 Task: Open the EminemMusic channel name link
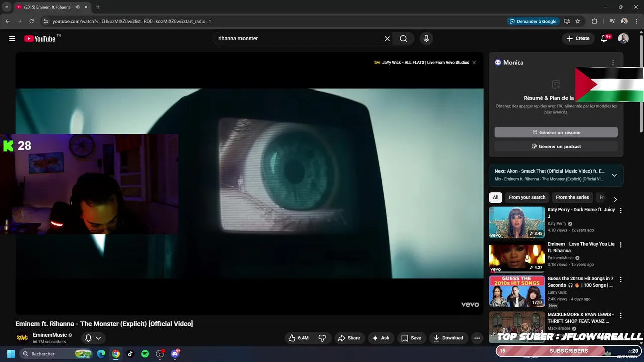(50, 335)
